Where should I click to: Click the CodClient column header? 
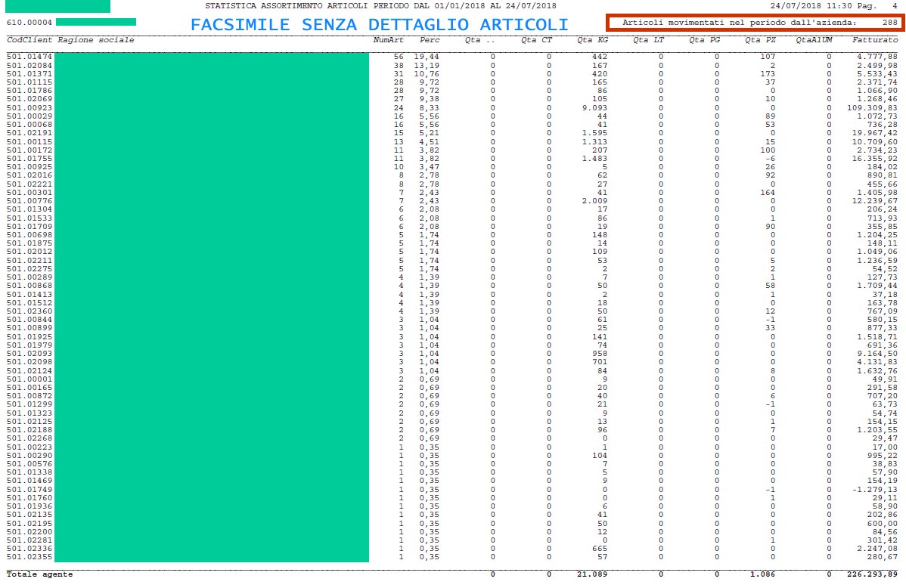tap(29, 39)
